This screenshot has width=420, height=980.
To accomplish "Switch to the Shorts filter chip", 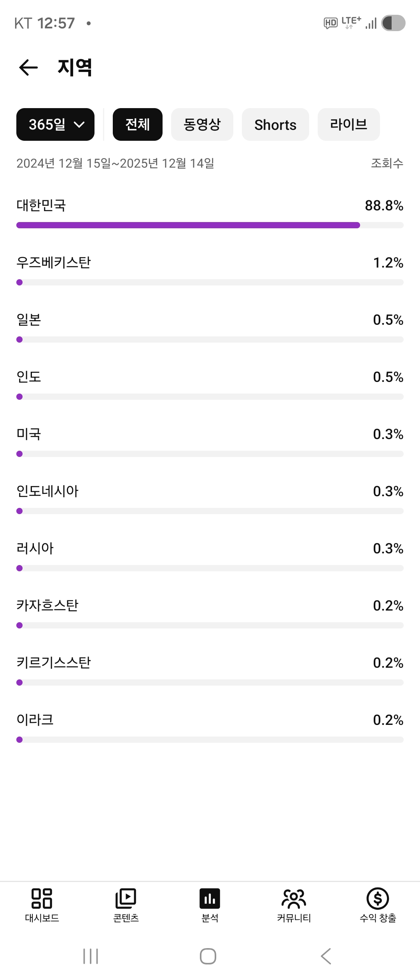I will tap(275, 124).
